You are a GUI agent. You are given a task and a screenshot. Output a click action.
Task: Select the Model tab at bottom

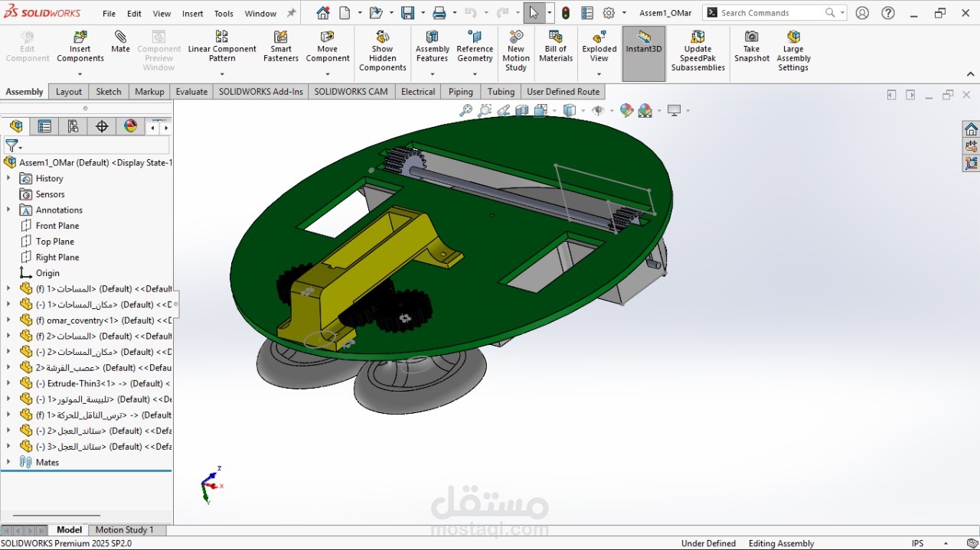(69, 530)
